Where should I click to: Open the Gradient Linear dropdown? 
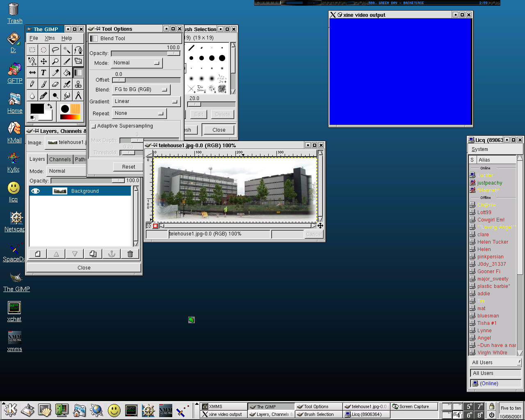click(x=146, y=101)
